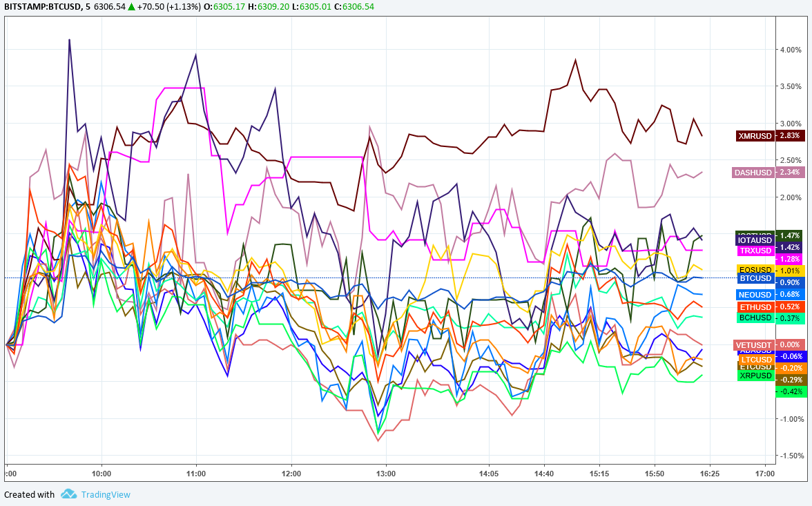Click the 2.34% price scale tag
This screenshot has width=812, height=506.
(x=790, y=173)
